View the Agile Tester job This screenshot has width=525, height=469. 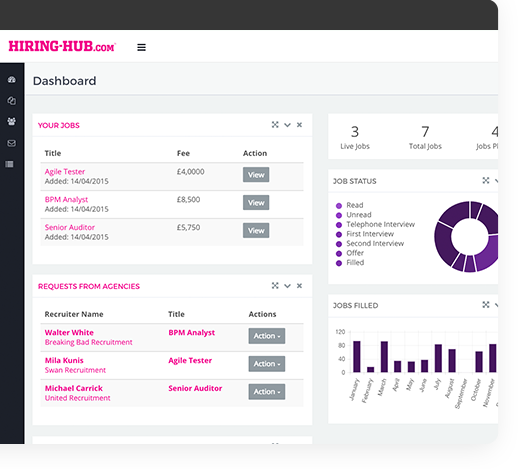pos(256,175)
